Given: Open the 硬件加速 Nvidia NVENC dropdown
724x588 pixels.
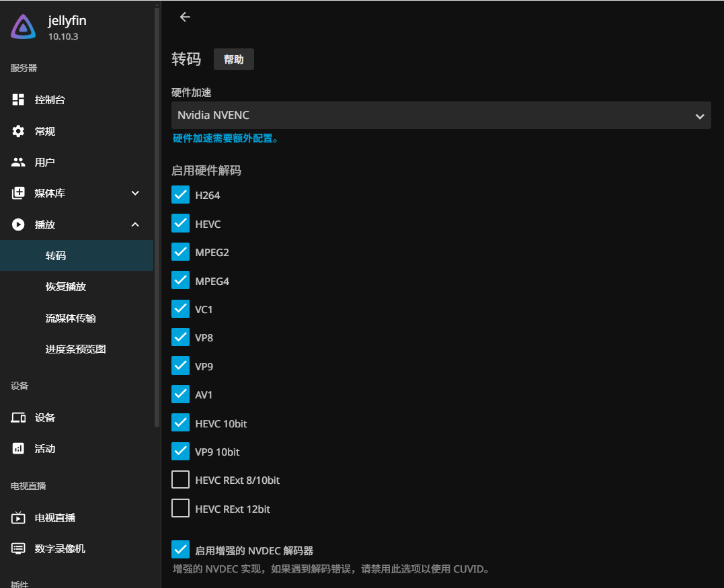Looking at the screenshot, I should [x=441, y=116].
